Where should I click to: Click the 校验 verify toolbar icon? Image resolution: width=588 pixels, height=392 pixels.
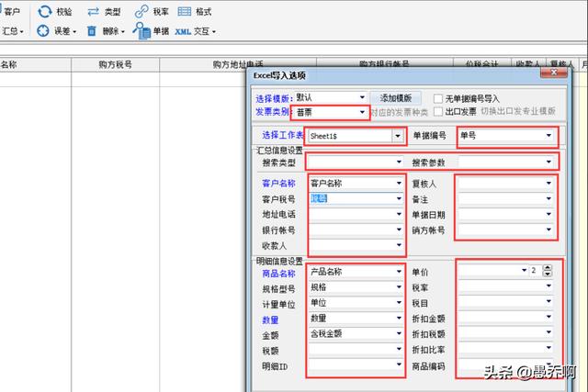tap(44, 11)
